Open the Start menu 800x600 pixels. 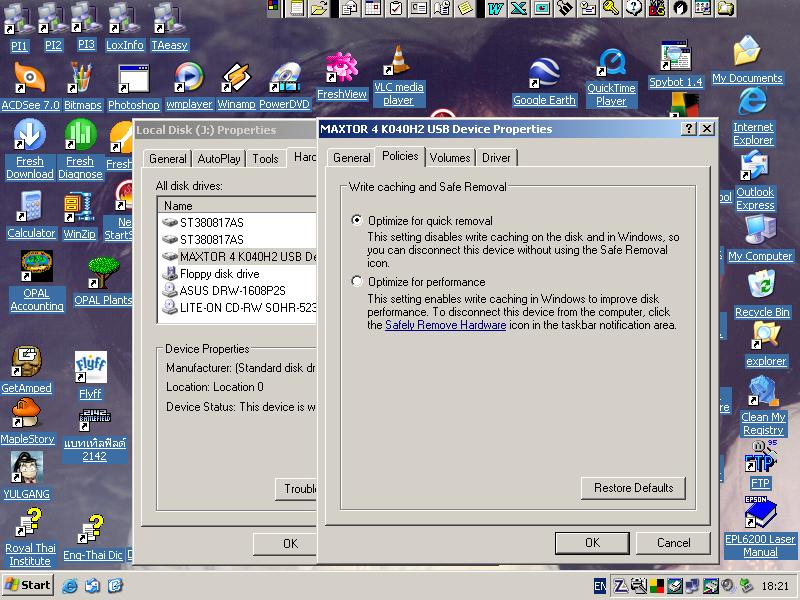coord(28,585)
